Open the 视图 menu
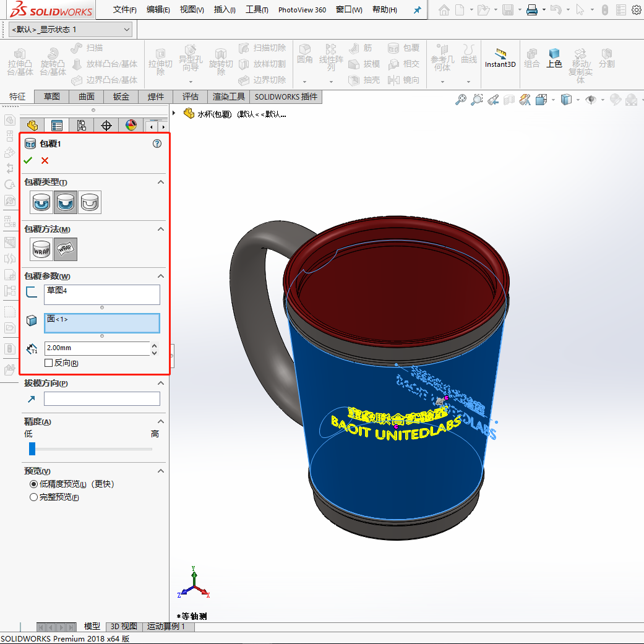The height and width of the screenshot is (644, 644). click(x=192, y=9)
